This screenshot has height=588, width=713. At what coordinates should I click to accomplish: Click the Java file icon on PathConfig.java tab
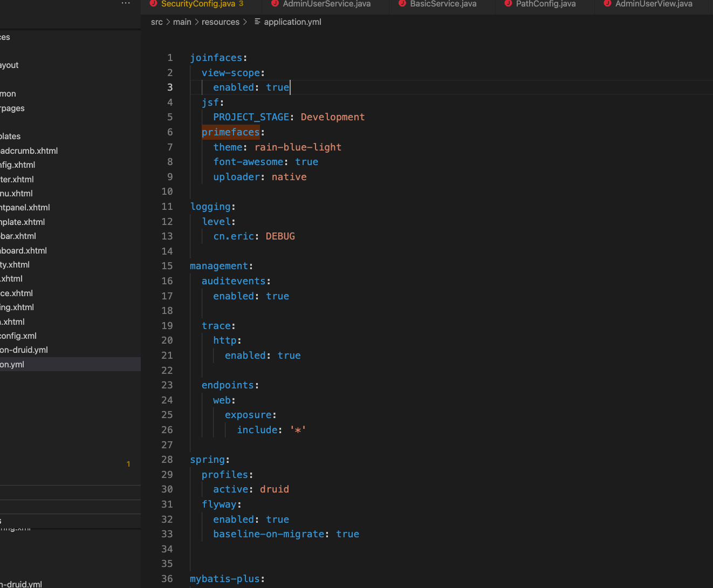point(508,4)
